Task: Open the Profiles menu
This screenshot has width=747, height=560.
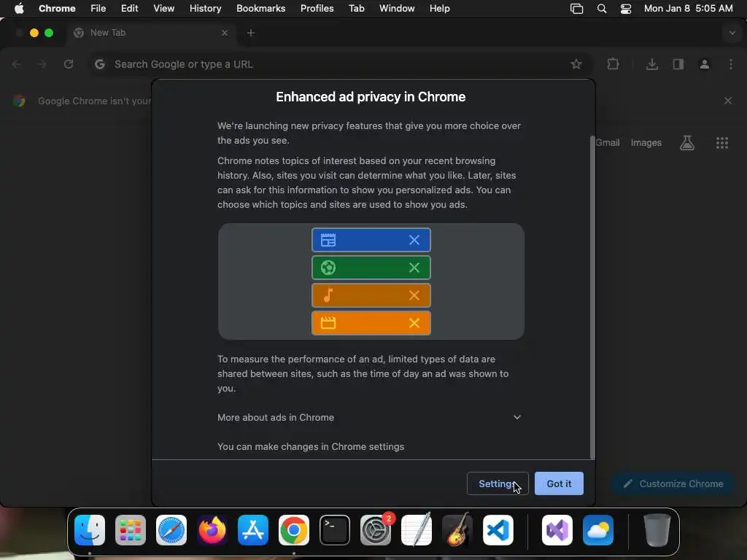Action: 317,9
